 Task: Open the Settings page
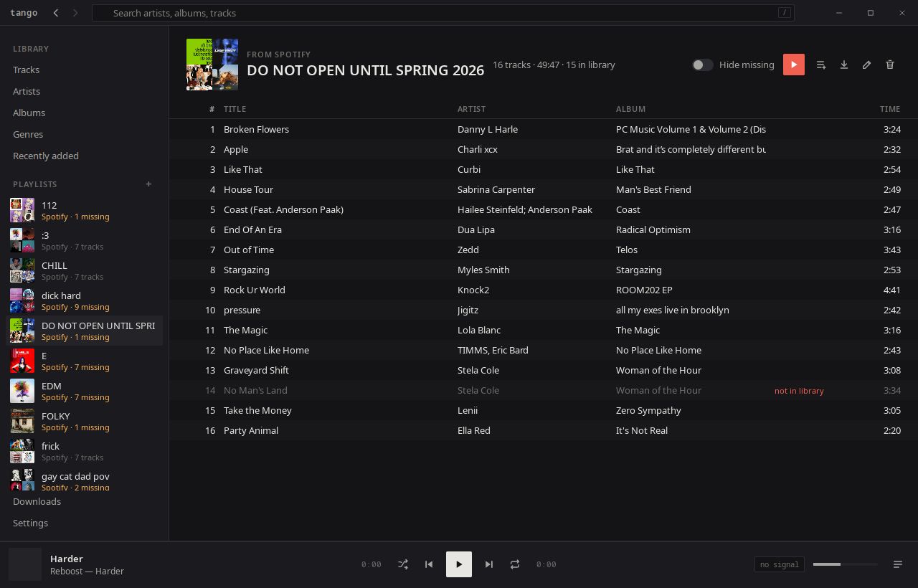(x=30, y=523)
